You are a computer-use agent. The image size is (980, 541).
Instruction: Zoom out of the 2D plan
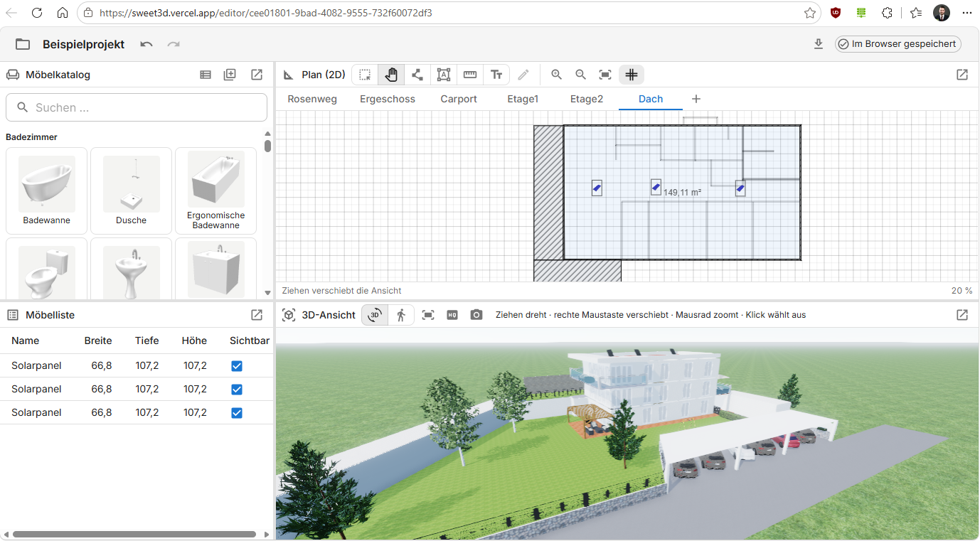(580, 75)
